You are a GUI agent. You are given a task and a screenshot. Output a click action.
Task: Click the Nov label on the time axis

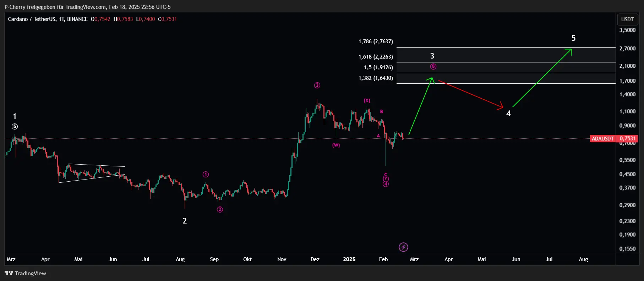coord(282,259)
